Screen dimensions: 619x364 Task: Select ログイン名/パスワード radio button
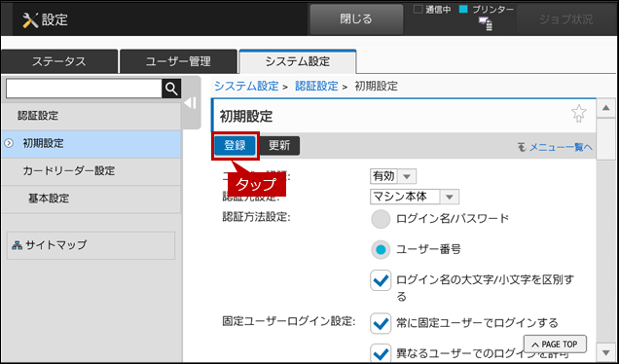(381, 219)
